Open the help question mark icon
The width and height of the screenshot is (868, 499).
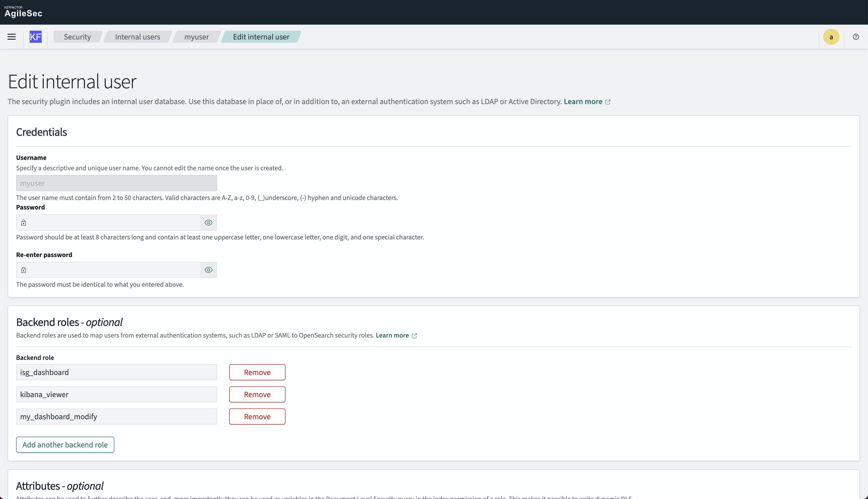click(x=856, y=37)
